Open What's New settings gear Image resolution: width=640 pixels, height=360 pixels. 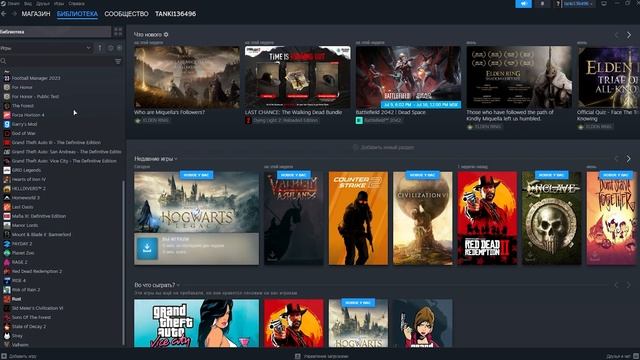(x=166, y=35)
